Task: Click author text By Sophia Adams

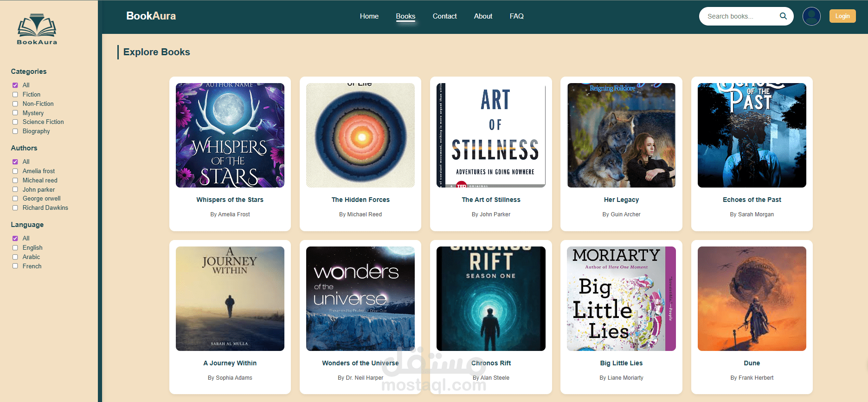Action: pyautogui.click(x=230, y=378)
